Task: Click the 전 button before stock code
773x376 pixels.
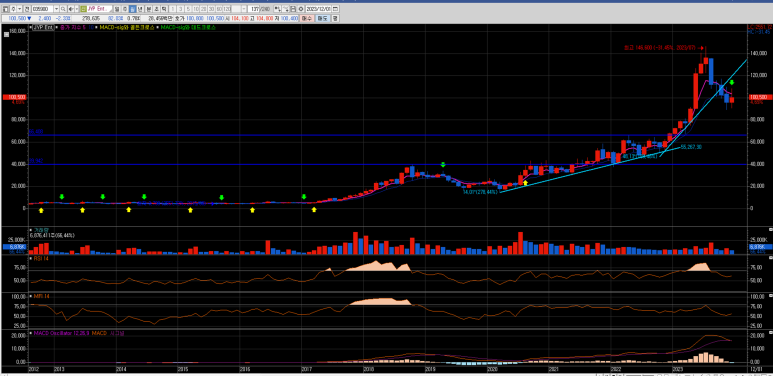Action: tap(27, 9)
